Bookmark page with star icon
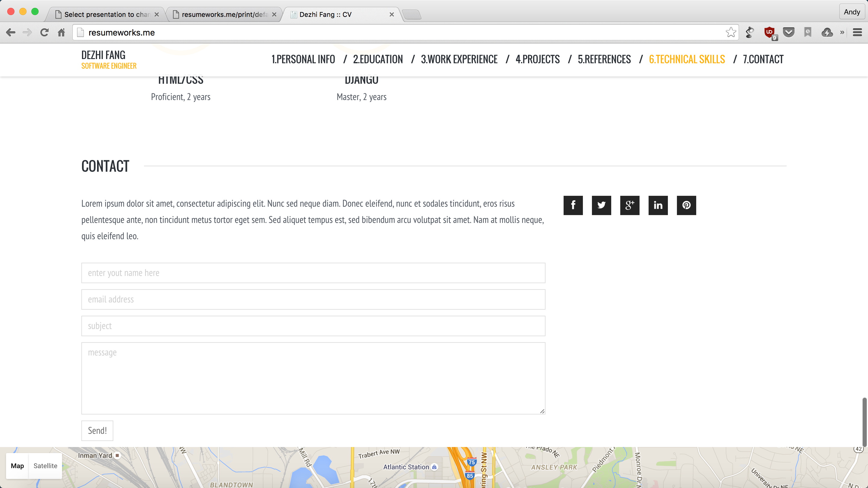Screen dimensions: 868x488 (731, 32)
